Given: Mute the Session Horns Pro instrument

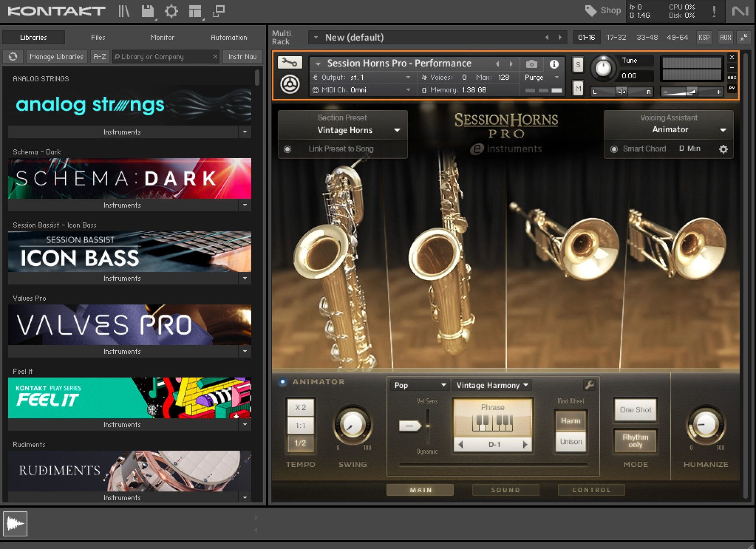Looking at the screenshot, I should [578, 88].
